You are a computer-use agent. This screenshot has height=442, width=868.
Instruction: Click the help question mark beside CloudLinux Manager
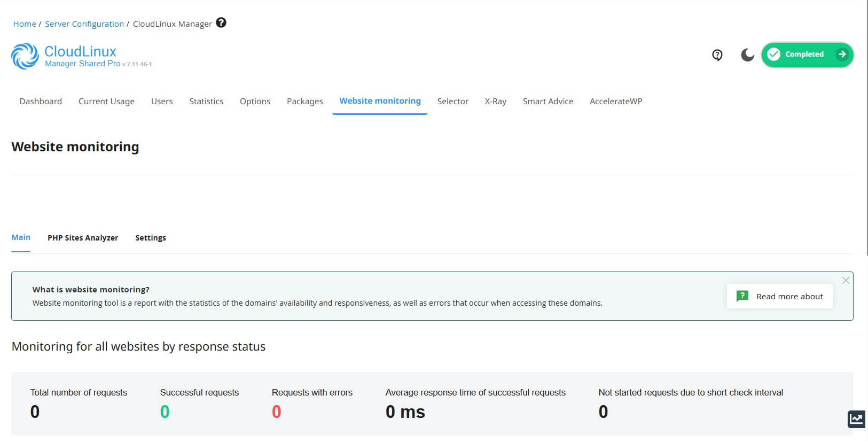click(221, 22)
